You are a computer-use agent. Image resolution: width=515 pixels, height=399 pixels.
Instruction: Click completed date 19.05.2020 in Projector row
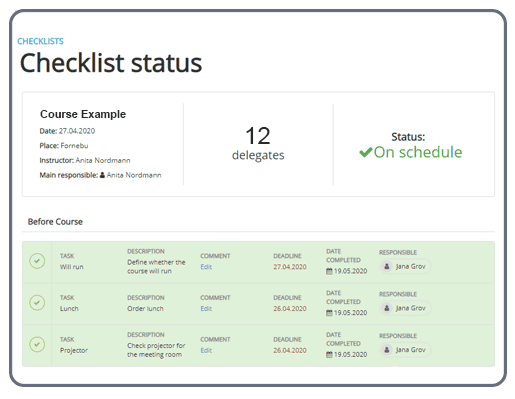tap(350, 355)
